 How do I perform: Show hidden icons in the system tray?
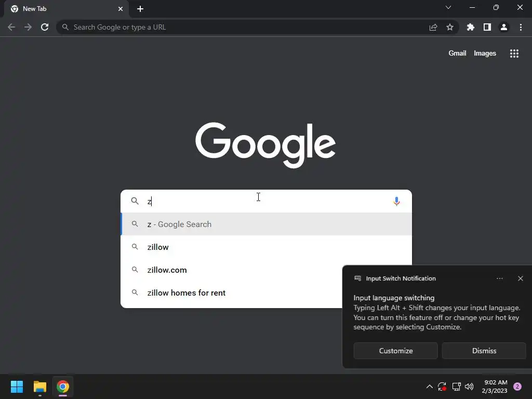[429, 387]
